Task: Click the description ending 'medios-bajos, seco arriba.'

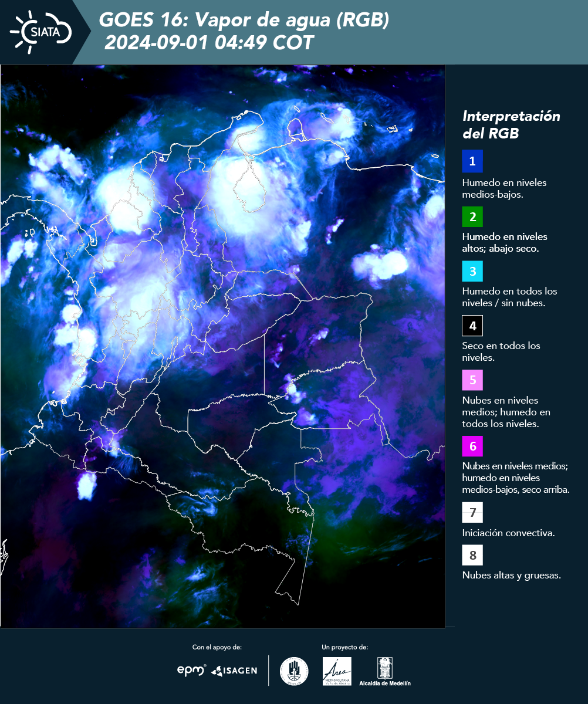Action: pyautogui.click(x=516, y=478)
